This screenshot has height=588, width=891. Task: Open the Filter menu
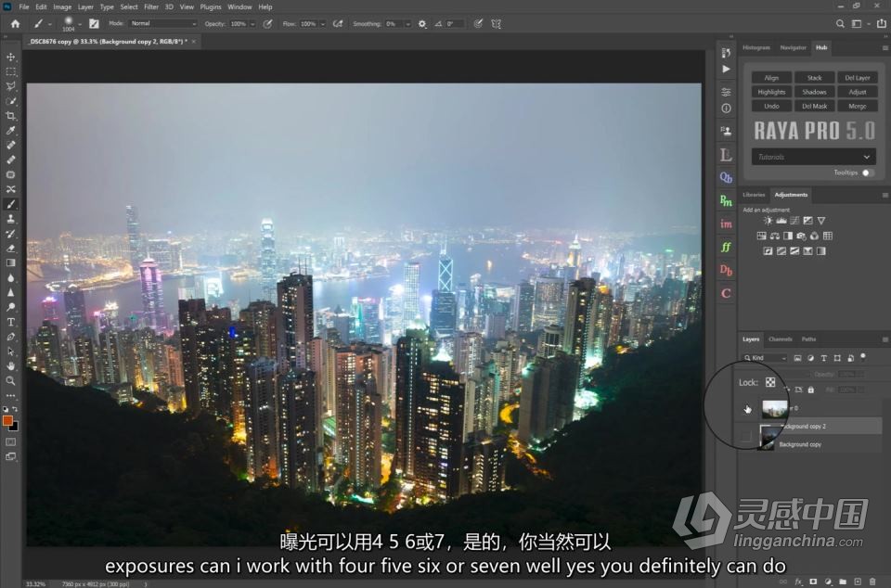pos(150,6)
